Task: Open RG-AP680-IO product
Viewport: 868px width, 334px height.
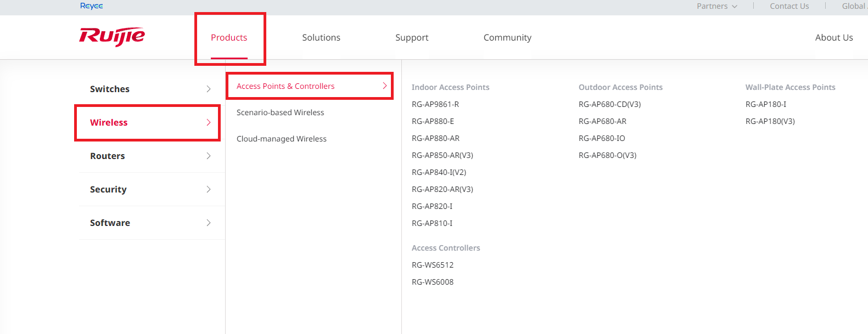Action: (x=602, y=138)
